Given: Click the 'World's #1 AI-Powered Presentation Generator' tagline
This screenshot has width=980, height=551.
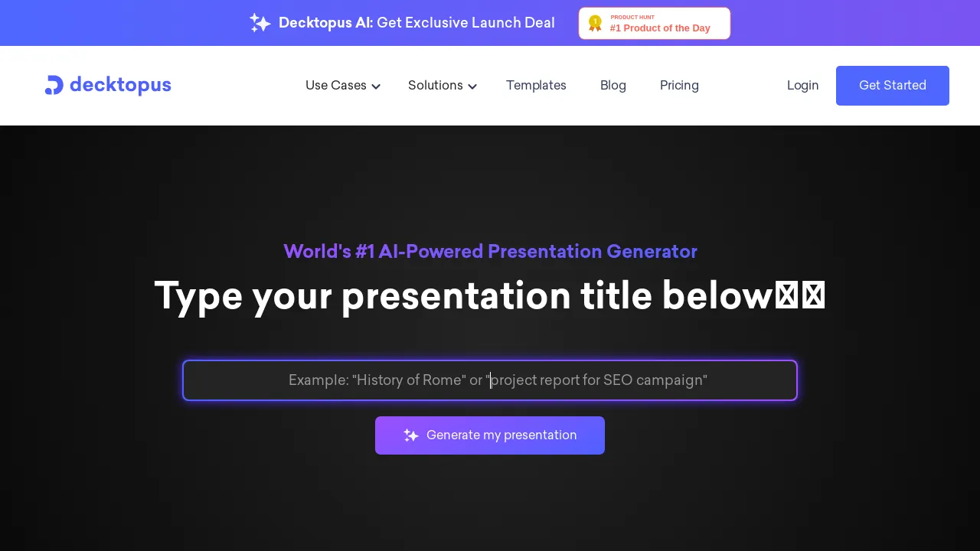Looking at the screenshot, I should click(490, 251).
